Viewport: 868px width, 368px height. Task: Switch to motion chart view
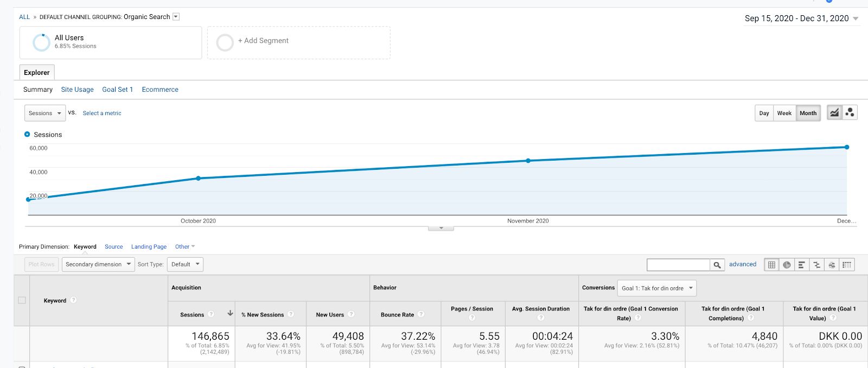click(850, 113)
